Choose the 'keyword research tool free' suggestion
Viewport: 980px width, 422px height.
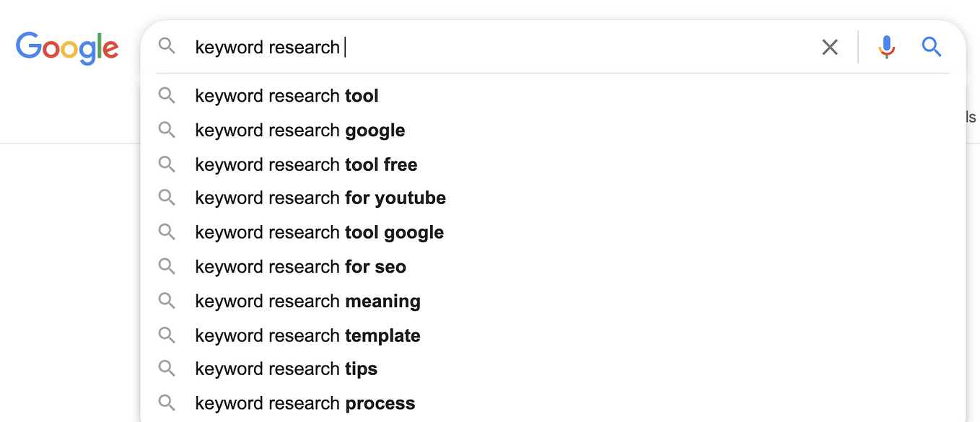[305, 164]
